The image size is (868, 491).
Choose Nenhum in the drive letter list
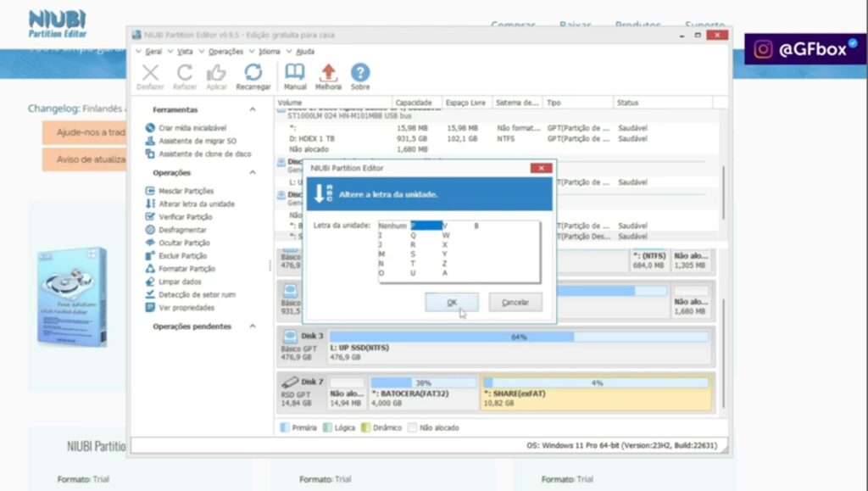[392, 226]
